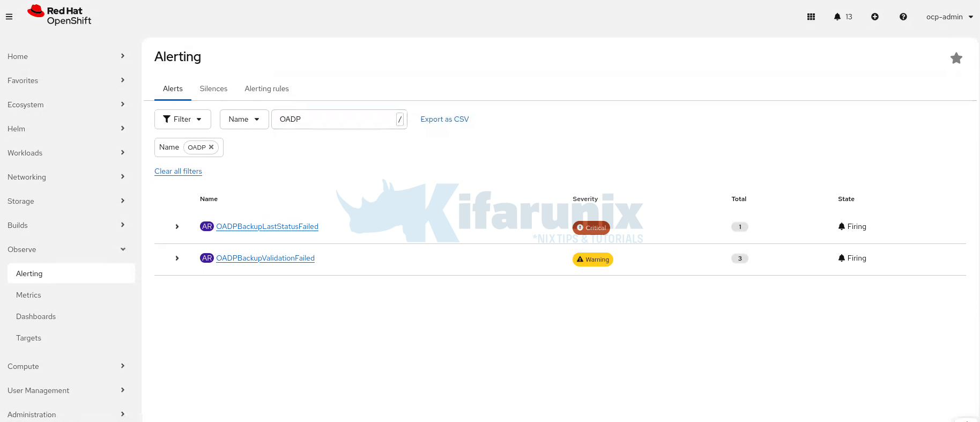Open the application launcher grid
This screenshot has height=422, width=980.
pos(811,17)
